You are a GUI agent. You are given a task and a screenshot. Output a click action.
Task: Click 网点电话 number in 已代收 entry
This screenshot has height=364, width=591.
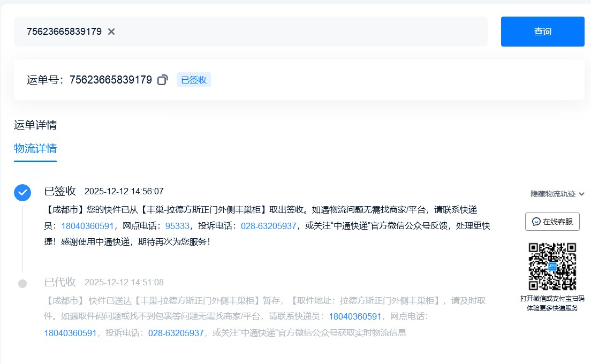[70, 333]
